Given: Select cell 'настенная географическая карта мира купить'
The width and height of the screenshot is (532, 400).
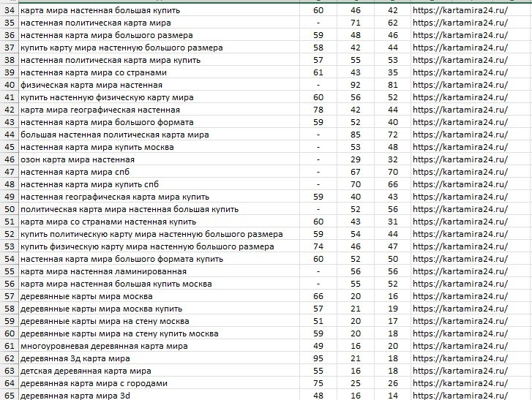Looking at the screenshot, I should click(159, 197).
